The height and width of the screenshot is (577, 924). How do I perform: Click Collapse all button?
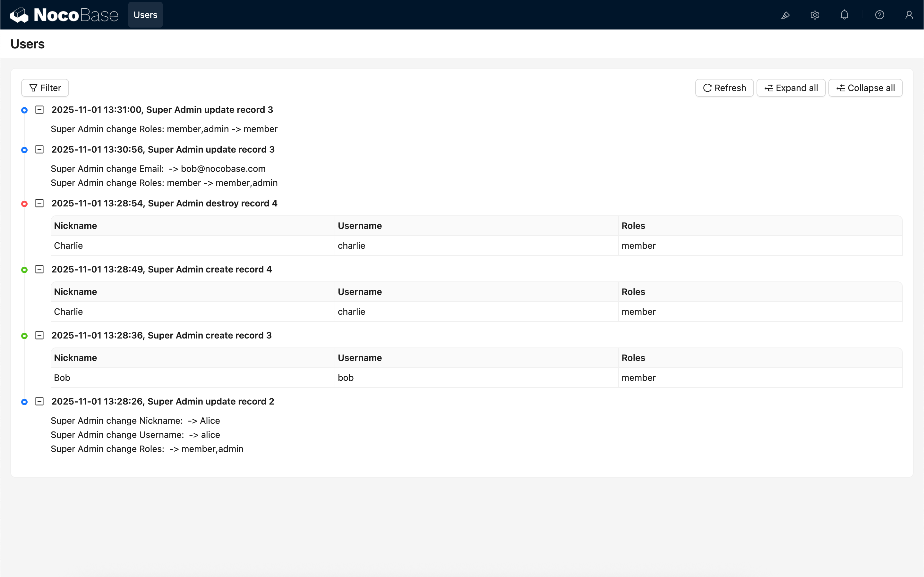point(865,88)
